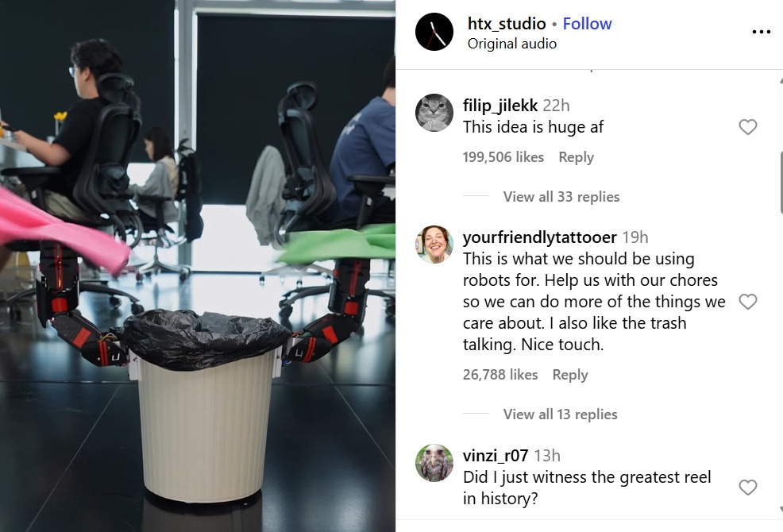This screenshot has width=783, height=532.
Task: Open the vinzi_r07 username link
Action: (x=496, y=456)
